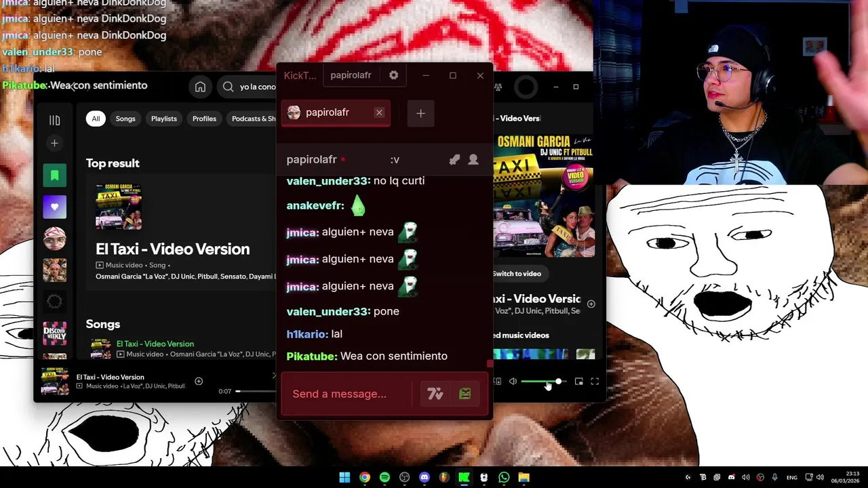Image resolution: width=868 pixels, height=488 pixels.
Task: Click Top result album thumbnail
Action: (119, 207)
